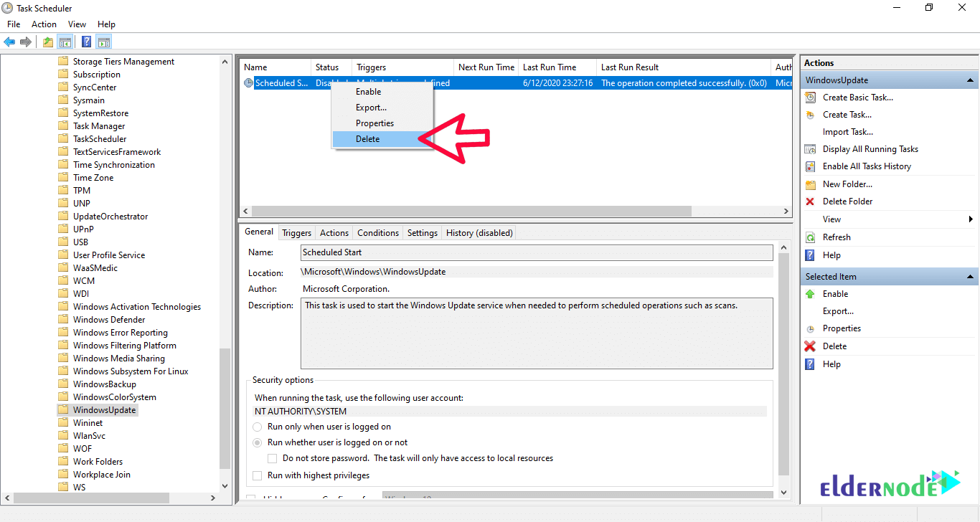The height and width of the screenshot is (522, 980).
Task: Enable Run with highest privileges
Action: click(257, 475)
